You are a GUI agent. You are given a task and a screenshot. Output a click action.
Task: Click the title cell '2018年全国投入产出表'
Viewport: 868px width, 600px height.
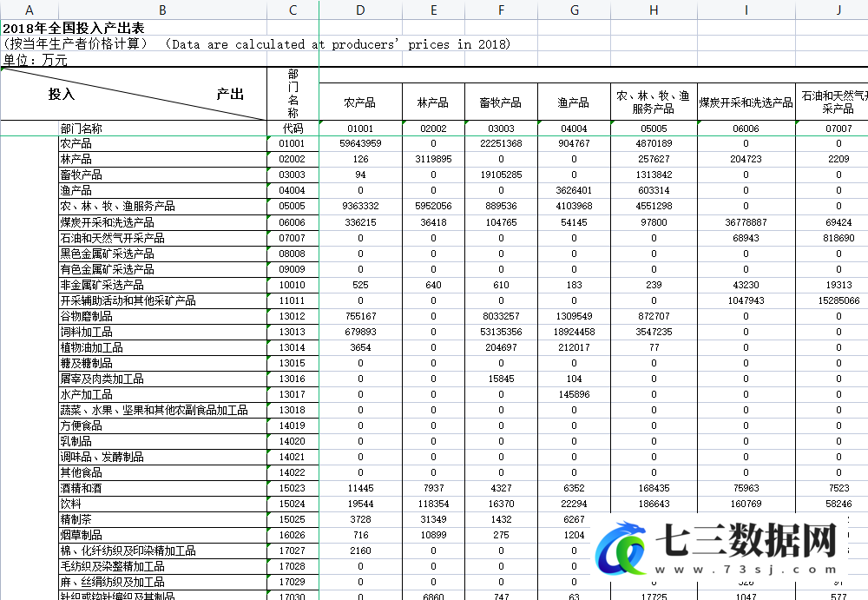click(x=74, y=29)
